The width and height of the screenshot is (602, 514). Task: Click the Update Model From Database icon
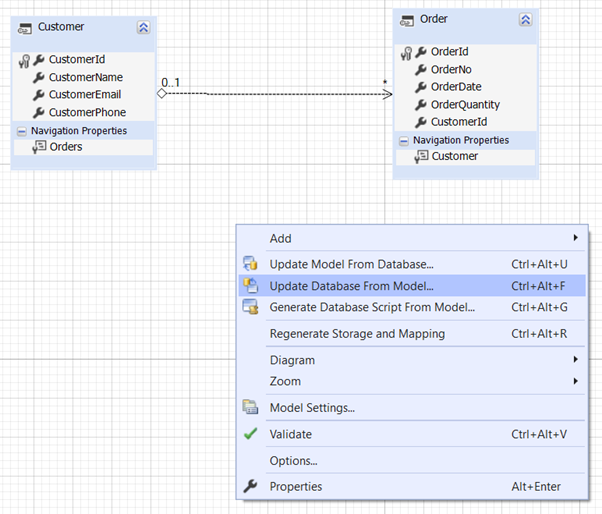[250, 264]
